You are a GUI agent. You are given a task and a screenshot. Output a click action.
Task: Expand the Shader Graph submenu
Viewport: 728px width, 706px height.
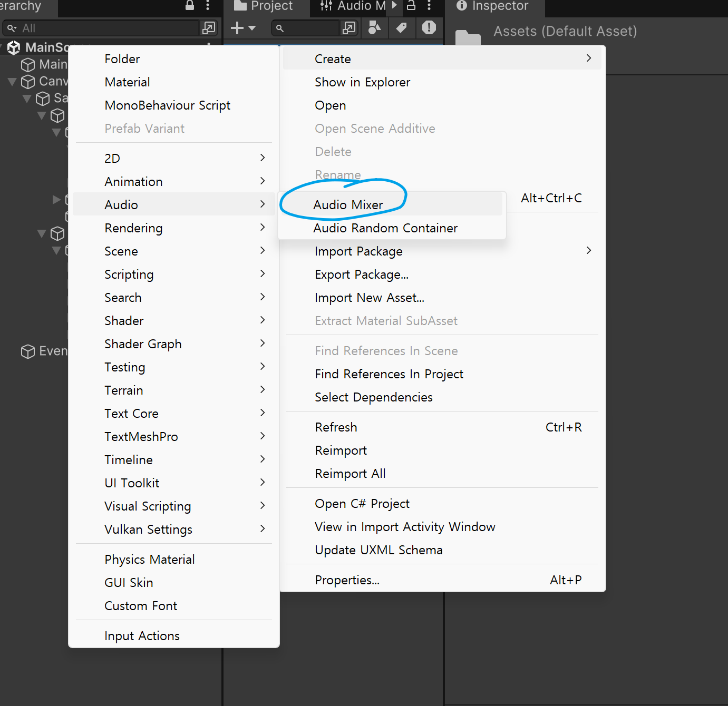173,344
